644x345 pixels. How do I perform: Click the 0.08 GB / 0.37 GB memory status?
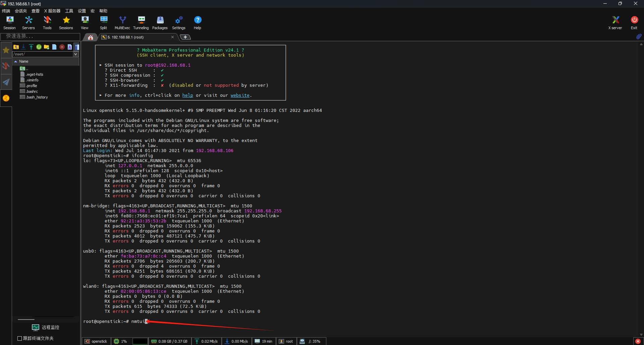pos(169,341)
